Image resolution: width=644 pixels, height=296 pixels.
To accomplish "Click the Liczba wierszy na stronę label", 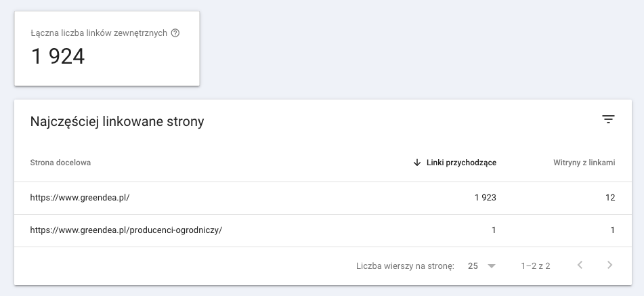I will click(404, 266).
